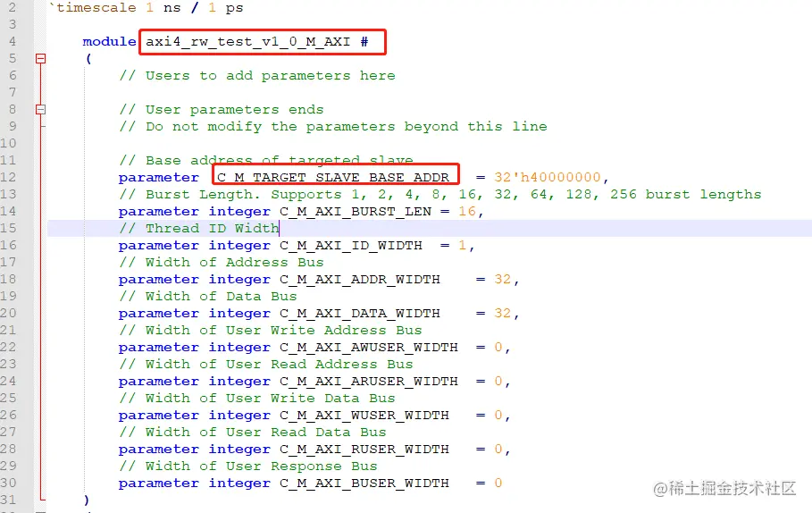The image size is (812, 513).
Task: Click burst length value 16 on line 14
Action: point(466,212)
